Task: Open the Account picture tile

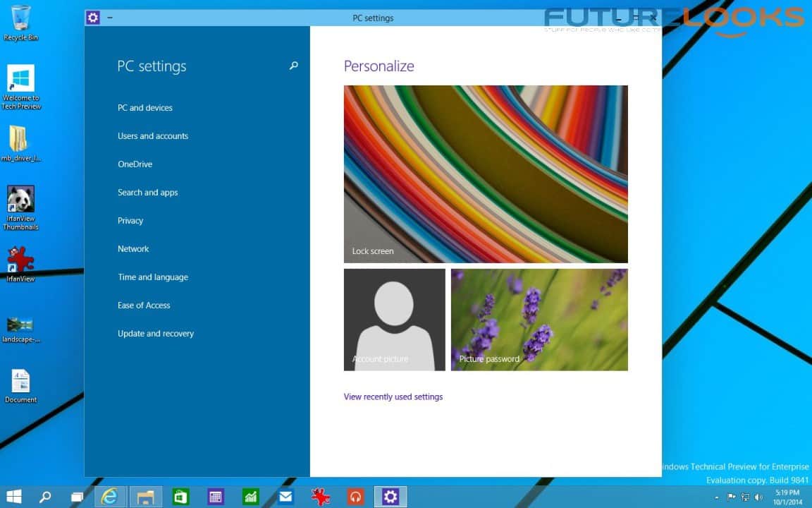Action: coord(395,320)
